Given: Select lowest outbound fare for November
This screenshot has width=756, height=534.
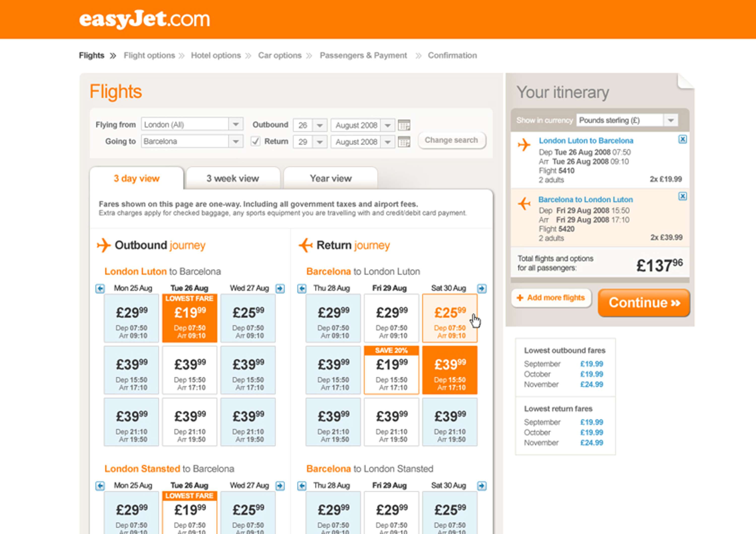Looking at the screenshot, I should 591,384.
